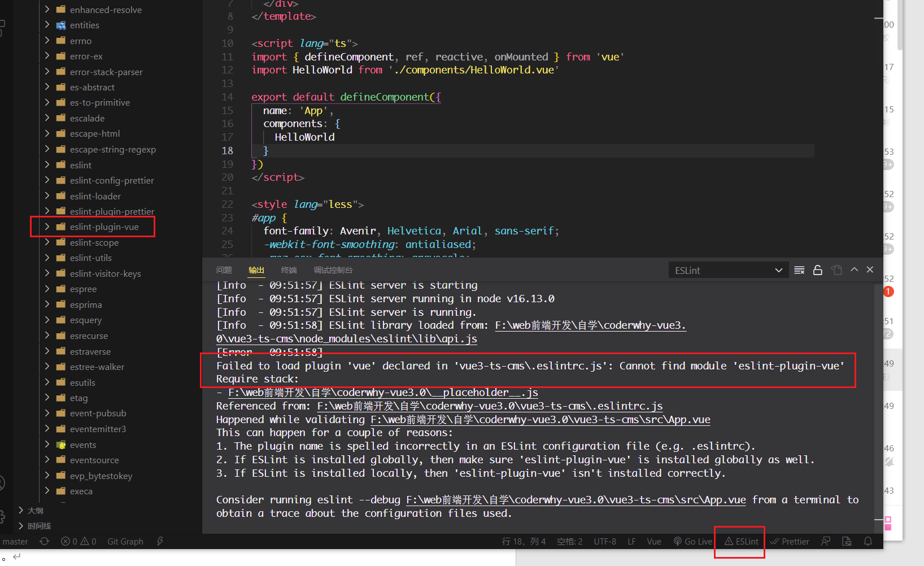Open ESLint warning status item
This screenshot has height=566, width=924.
[742, 541]
